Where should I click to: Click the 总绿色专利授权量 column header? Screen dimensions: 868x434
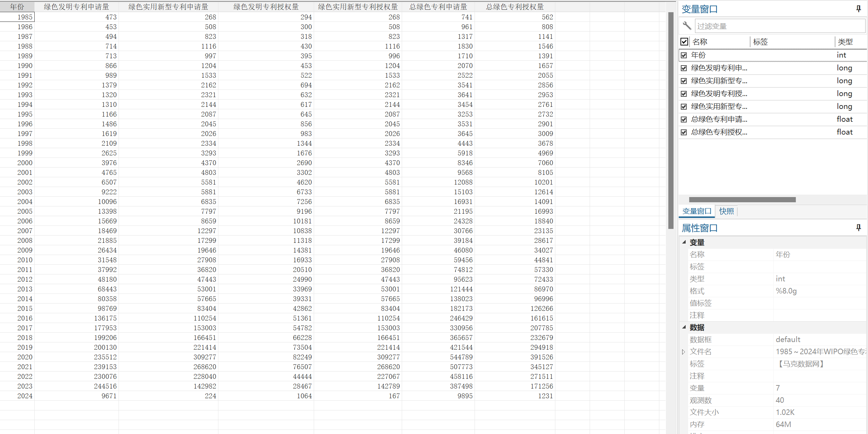(x=514, y=7)
